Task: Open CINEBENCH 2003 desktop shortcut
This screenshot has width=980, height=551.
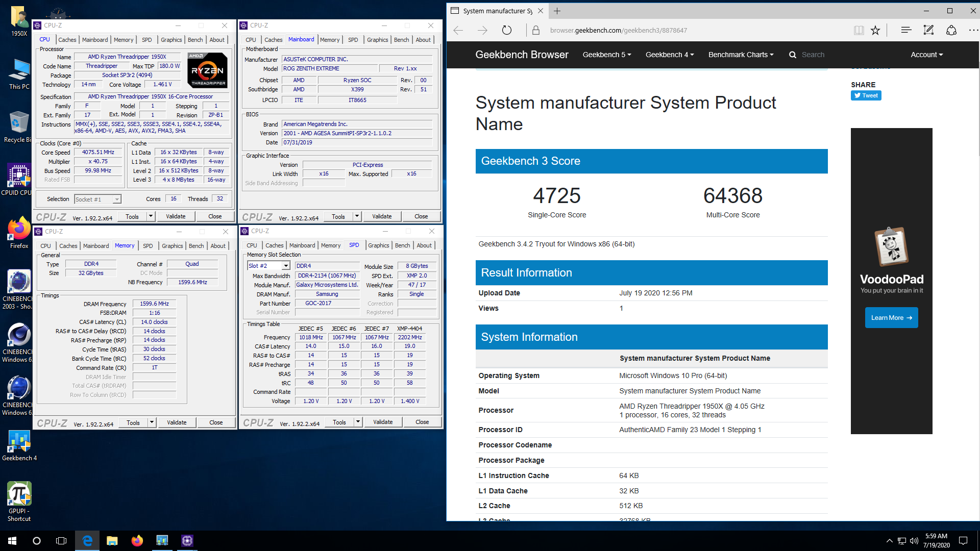Action: pos(18,289)
